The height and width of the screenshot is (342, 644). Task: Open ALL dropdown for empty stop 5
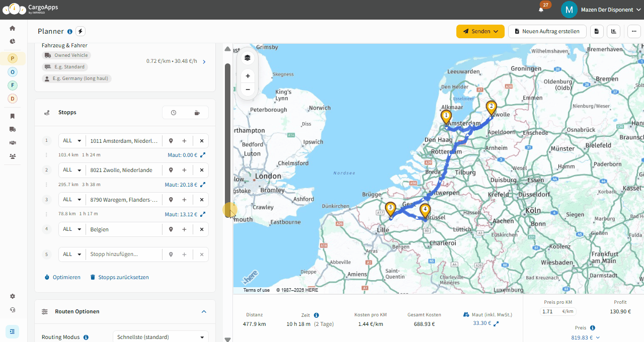[72, 254]
